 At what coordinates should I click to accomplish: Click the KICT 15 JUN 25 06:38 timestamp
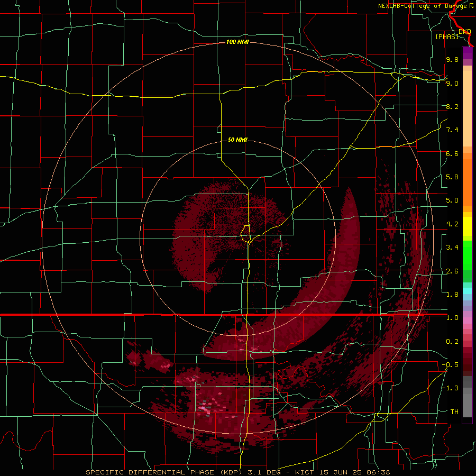(342, 472)
